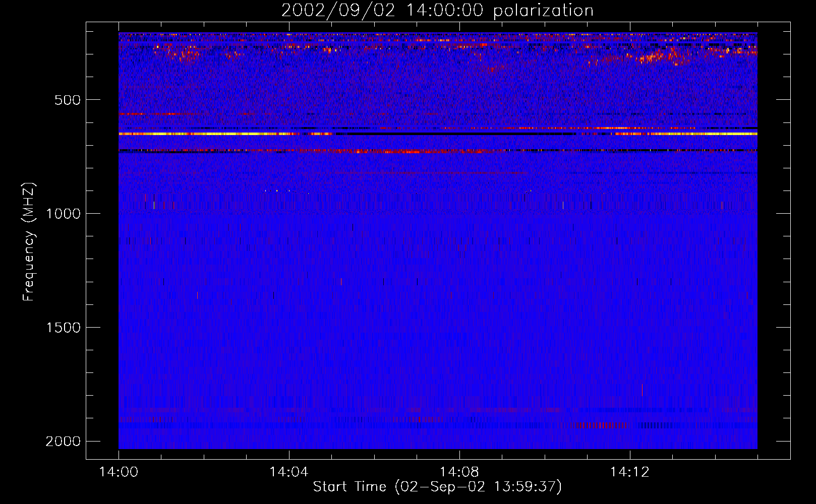The width and height of the screenshot is (816, 504).
Task: Click the "Frequency (MHZ)" axis label
Action: (29, 242)
